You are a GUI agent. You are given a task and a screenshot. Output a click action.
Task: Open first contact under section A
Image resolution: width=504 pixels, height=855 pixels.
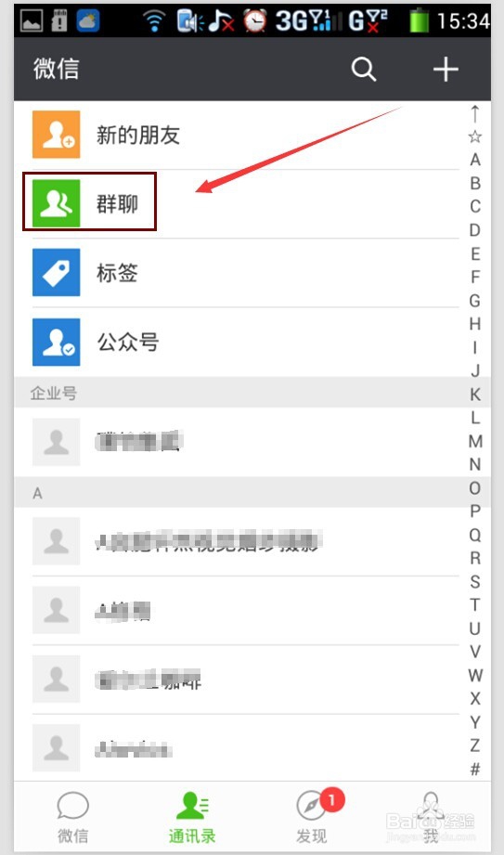click(x=237, y=541)
